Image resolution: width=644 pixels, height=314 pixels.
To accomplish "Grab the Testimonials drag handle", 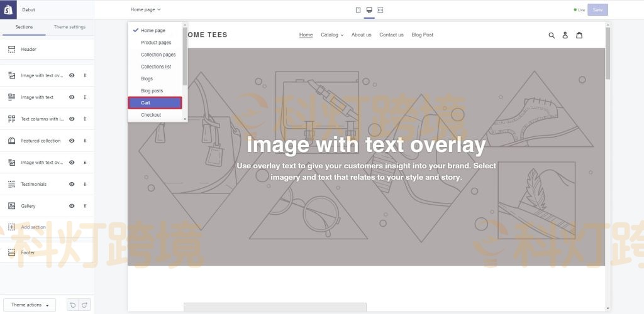I will click(85, 184).
